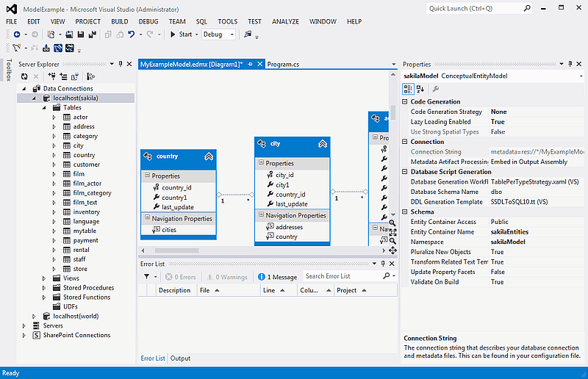588x379 pixels.
Task: Toggle the 1 Message filter
Action: click(278, 277)
